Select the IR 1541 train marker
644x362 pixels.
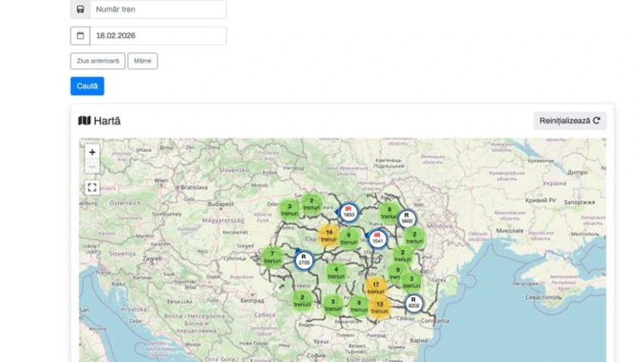[378, 238]
